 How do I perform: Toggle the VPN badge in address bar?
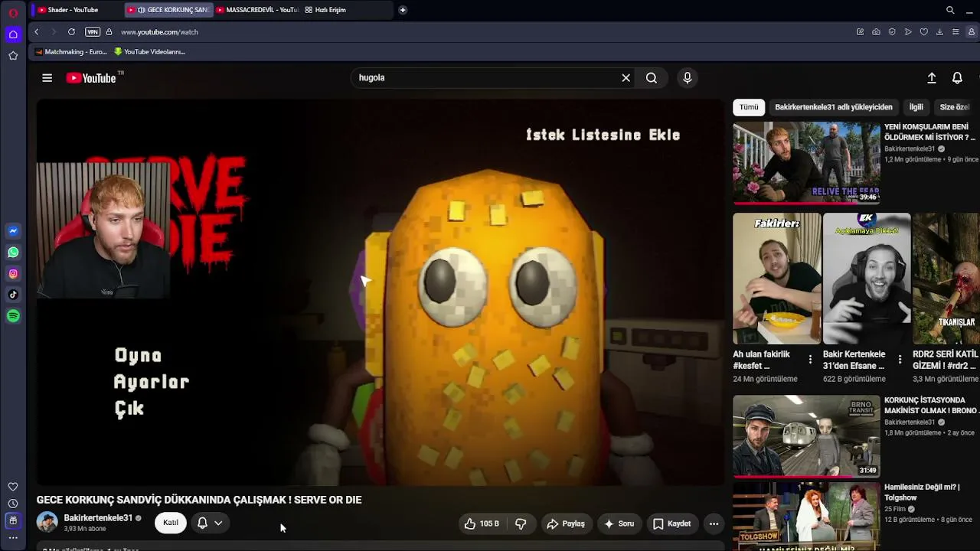(93, 32)
